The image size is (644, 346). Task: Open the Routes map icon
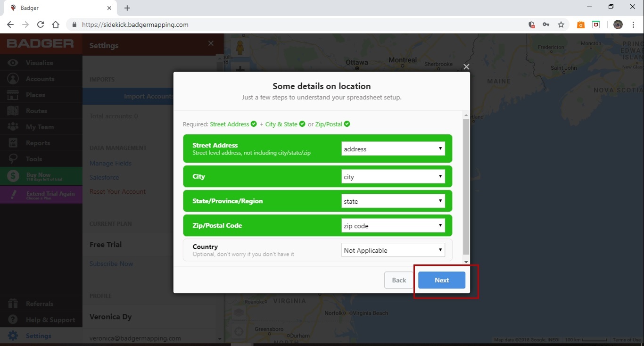point(13,111)
